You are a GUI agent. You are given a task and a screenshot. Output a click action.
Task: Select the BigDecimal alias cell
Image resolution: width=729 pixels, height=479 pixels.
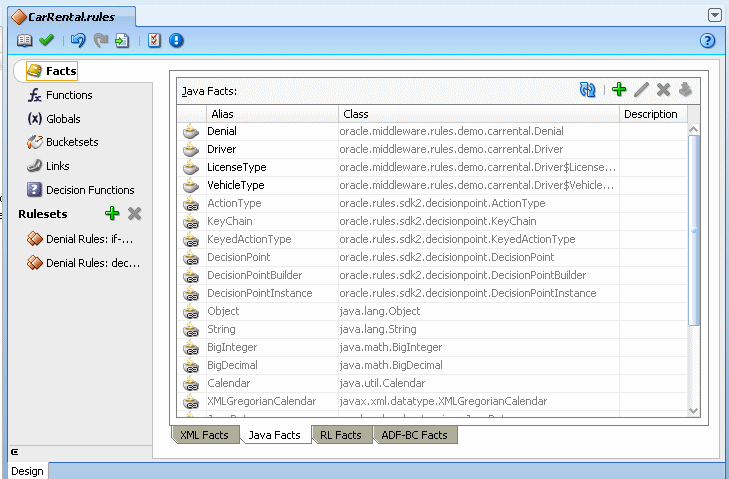272,366
